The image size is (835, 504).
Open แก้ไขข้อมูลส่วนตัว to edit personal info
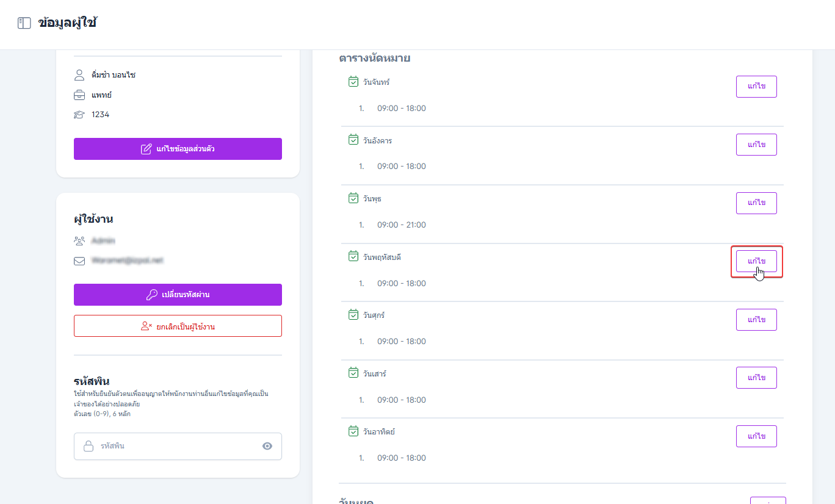pyautogui.click(x=178, y=149)
